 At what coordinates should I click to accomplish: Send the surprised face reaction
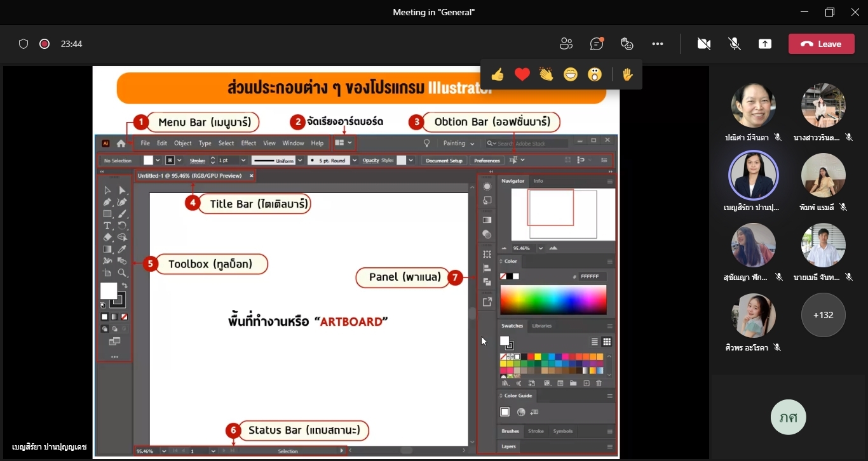(x=595, y=75)
